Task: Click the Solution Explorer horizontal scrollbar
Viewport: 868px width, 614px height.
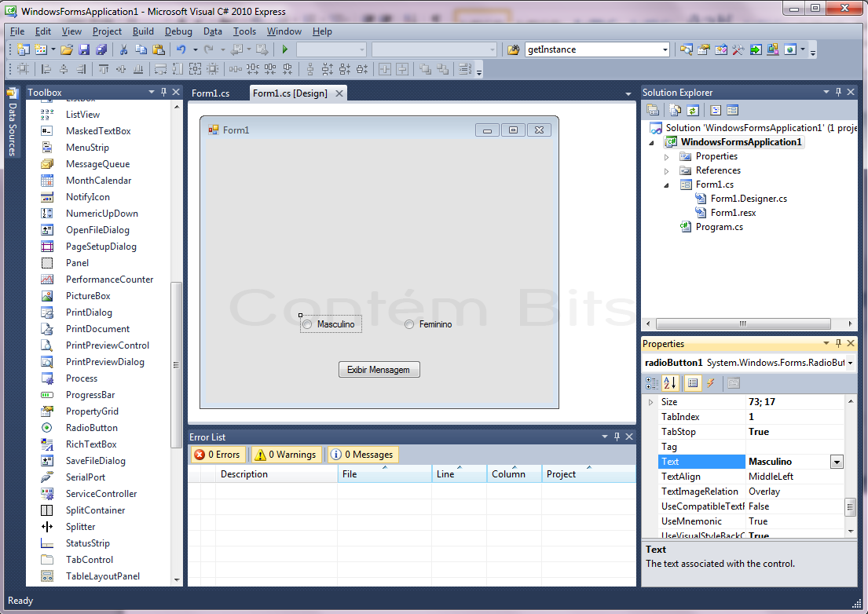Action: (x=742, y=323)
